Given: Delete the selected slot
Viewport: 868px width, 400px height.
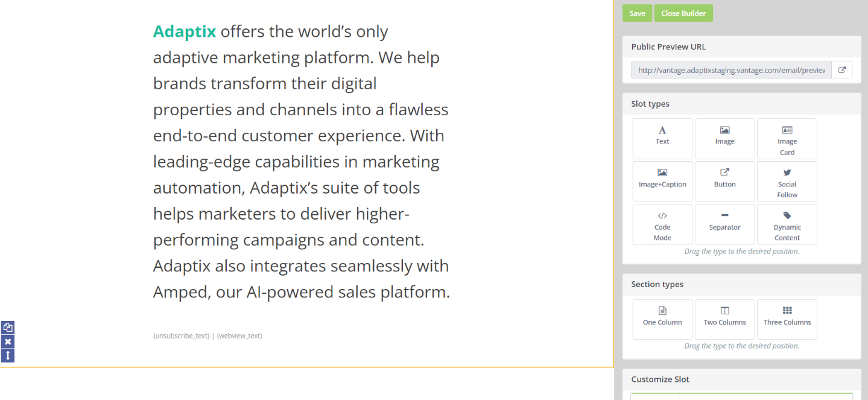Looking at the screenshot, I should [7, 341].
